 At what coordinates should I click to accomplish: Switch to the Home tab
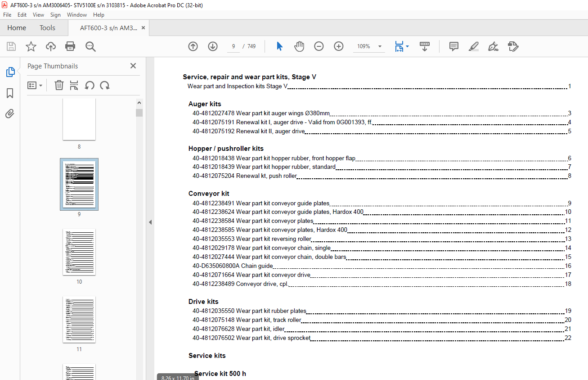point(17,28)
